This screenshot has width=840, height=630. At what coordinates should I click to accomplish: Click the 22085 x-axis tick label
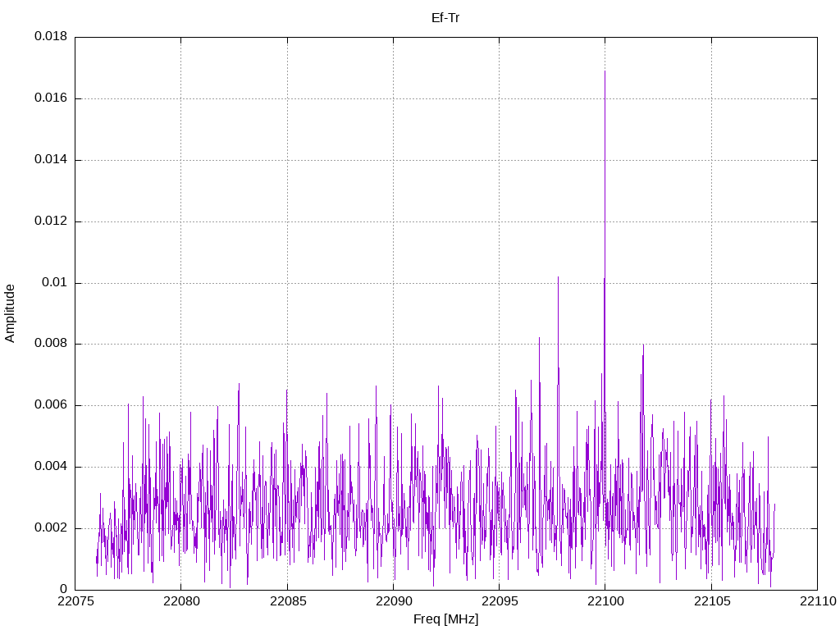287,601
